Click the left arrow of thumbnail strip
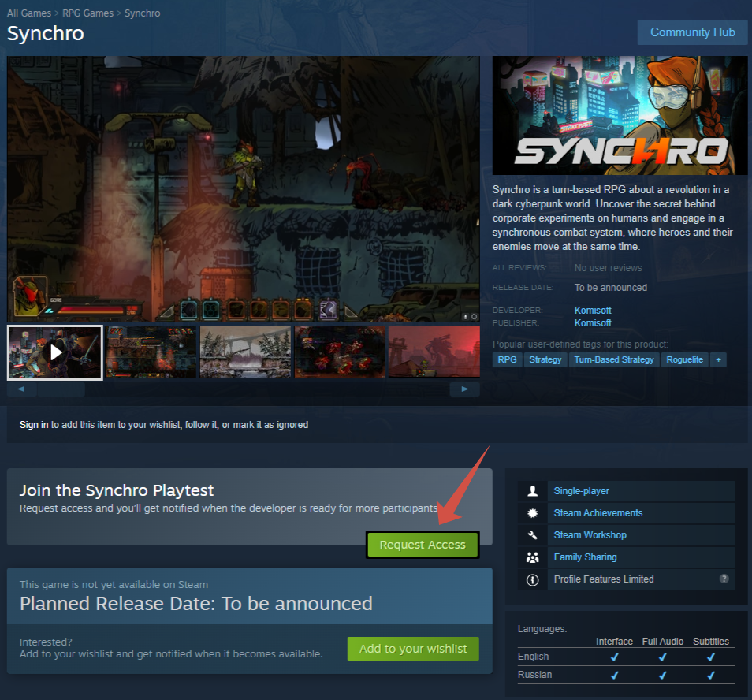Image resolution: width=752 pixels, height=700 pixels. pos(21,389)
